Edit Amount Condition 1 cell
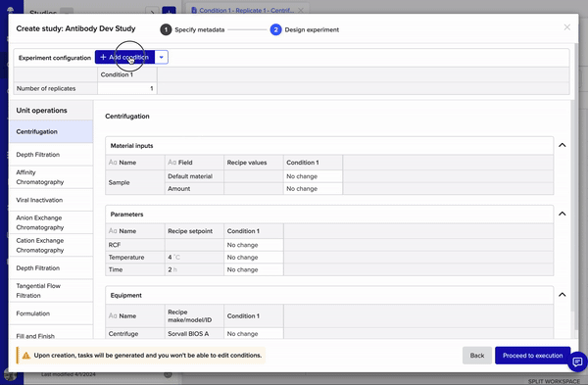 point(313,188)
